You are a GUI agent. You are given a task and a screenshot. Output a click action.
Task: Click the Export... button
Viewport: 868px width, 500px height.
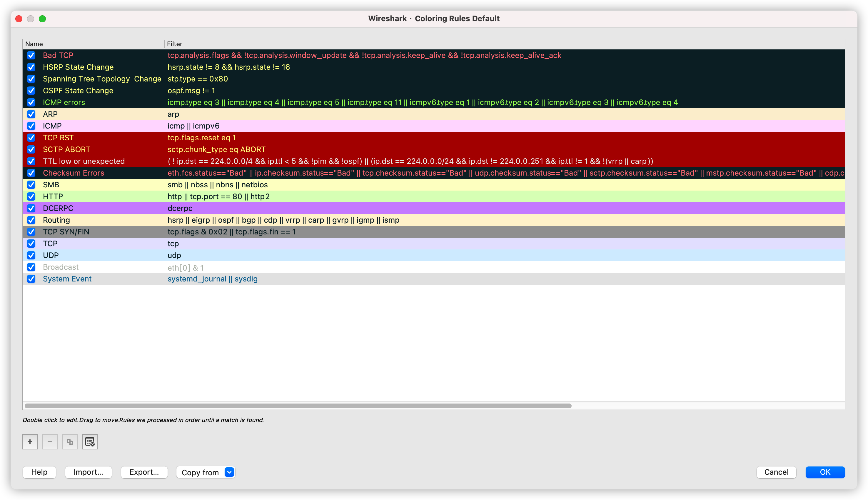144,472
